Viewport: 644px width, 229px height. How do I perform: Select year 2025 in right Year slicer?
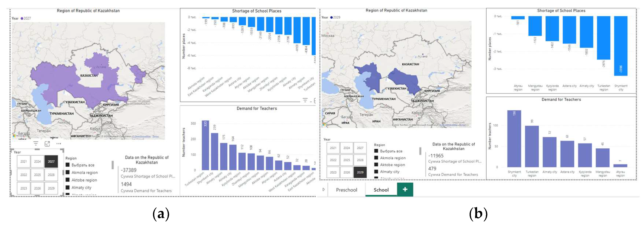coord(346,160)
